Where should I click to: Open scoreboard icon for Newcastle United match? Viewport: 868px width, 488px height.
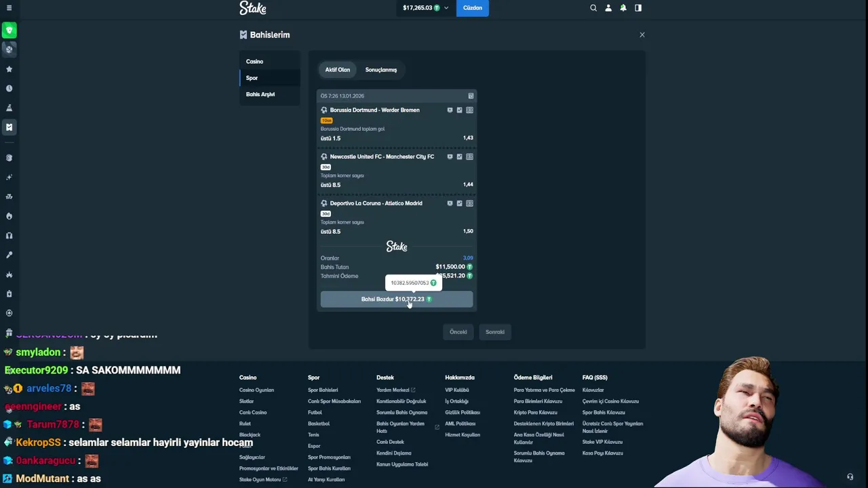469,157
